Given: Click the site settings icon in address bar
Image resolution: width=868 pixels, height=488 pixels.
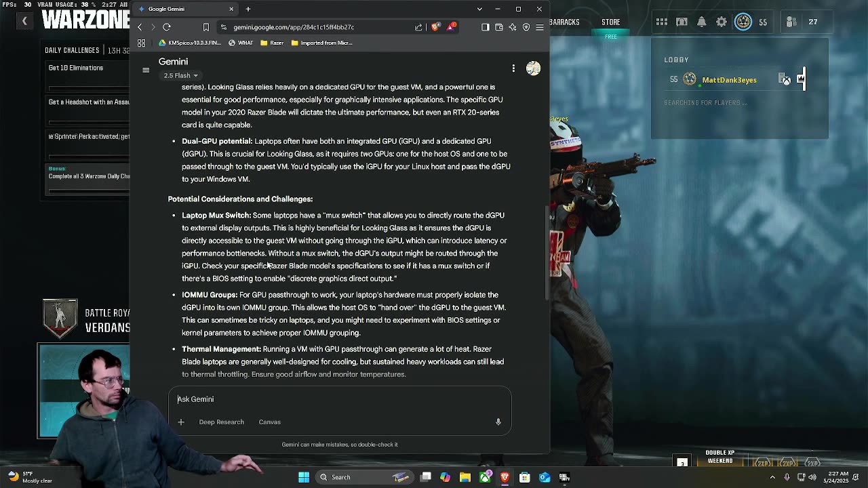Looking at the screenshot, I should tap(224, 27).
